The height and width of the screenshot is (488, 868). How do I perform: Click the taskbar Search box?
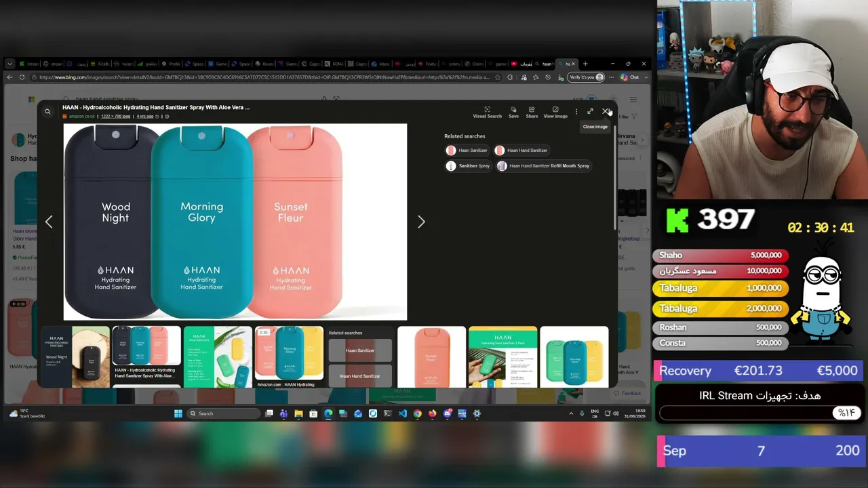(224, 413)
